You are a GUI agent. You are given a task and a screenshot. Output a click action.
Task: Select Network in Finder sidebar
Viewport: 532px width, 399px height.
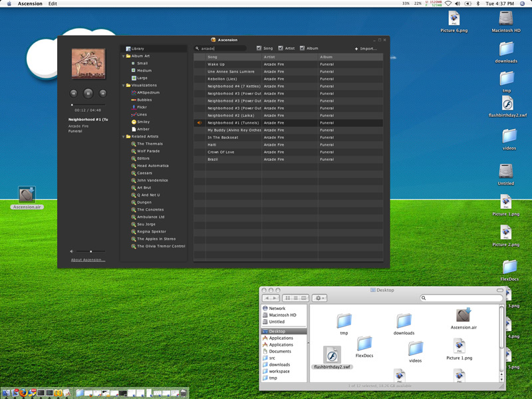click(285, 309)
